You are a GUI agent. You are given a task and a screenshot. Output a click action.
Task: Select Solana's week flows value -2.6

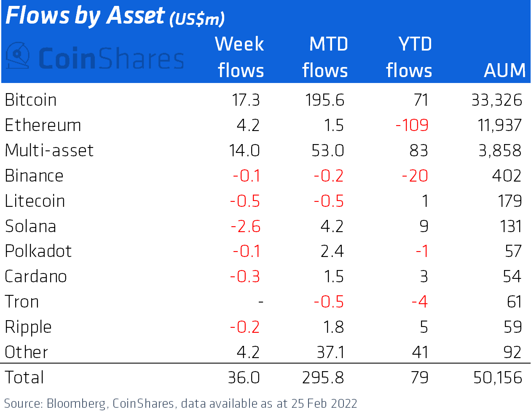tap(246, 227)
